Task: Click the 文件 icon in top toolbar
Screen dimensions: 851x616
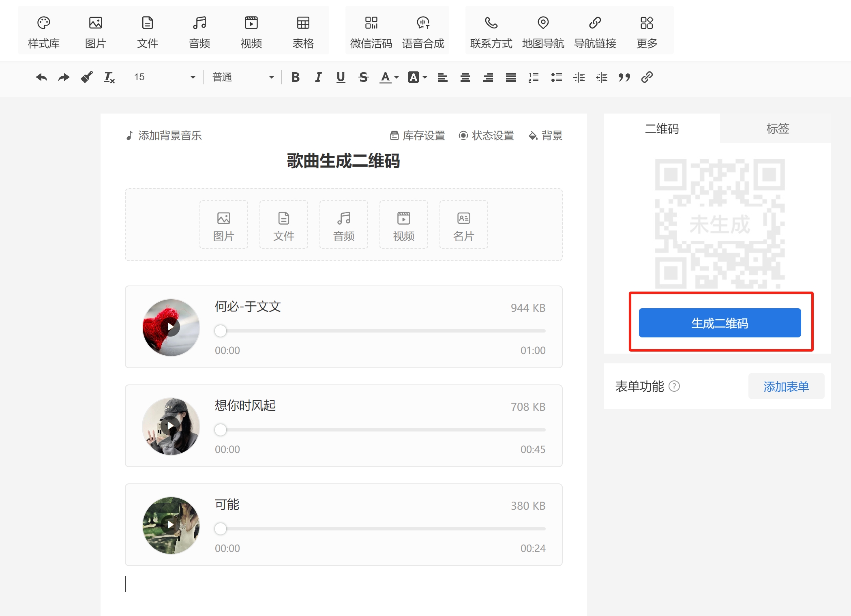Action: pos(148,32)
